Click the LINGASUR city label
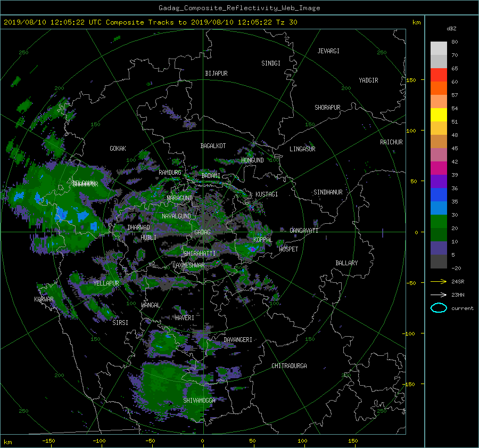Viewport: 479px width, 448px height. click(x=302, y=149)
